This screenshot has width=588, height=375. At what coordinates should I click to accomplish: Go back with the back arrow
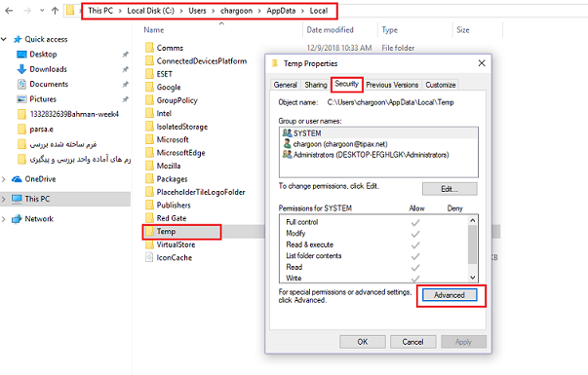click(x=9, y=11)
